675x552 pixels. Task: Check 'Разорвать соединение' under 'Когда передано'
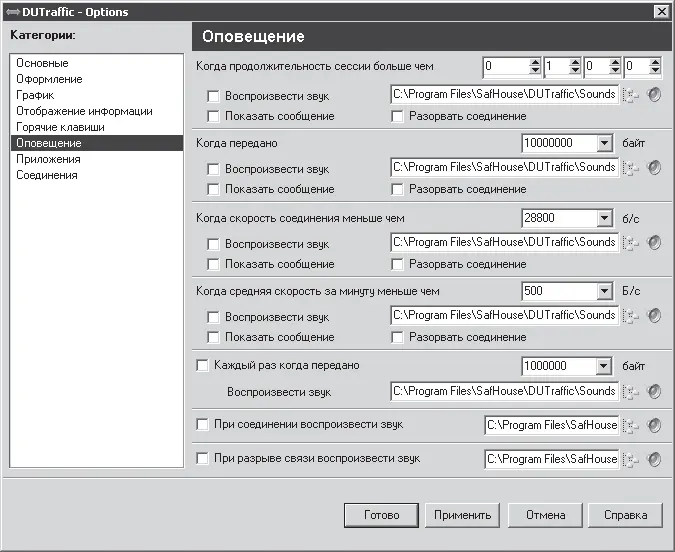[397, 189]
